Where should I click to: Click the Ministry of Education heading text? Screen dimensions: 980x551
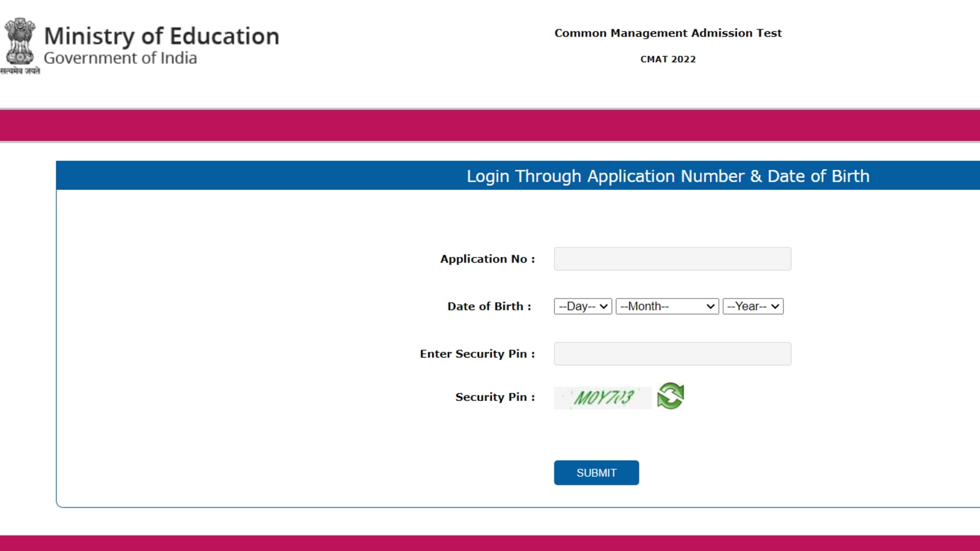pos(162,36)
